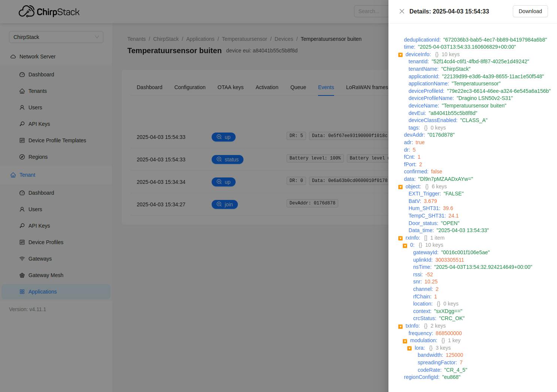Collapse the txInfo node
This screenshot has width=557, height=392.
(x=400, y=326)
